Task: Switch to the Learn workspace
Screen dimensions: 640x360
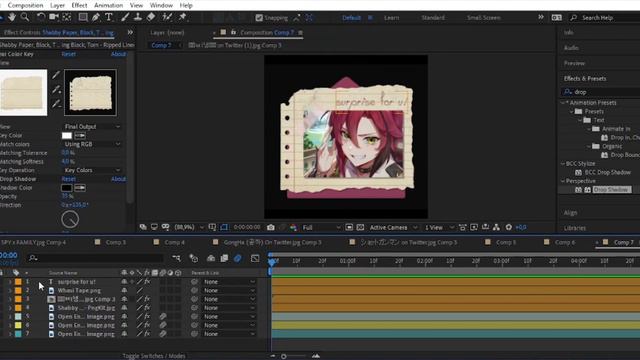Action: (x=391, y=18)
